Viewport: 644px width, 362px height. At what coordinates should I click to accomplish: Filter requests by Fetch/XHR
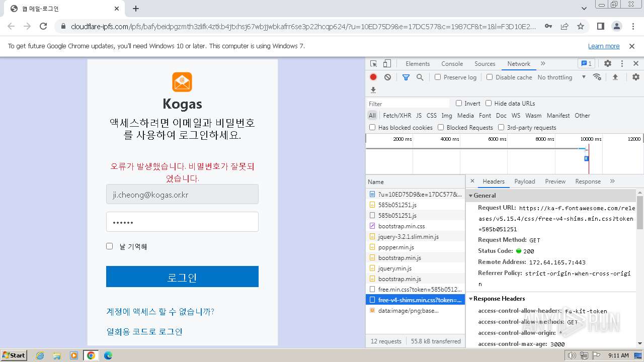(x=397, y=116)
